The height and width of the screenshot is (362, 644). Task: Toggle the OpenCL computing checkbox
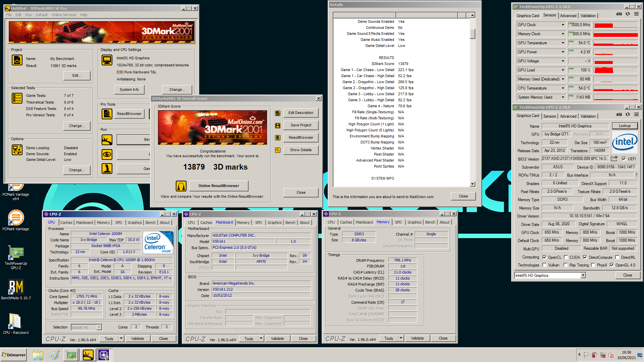(x=544, y=257)
